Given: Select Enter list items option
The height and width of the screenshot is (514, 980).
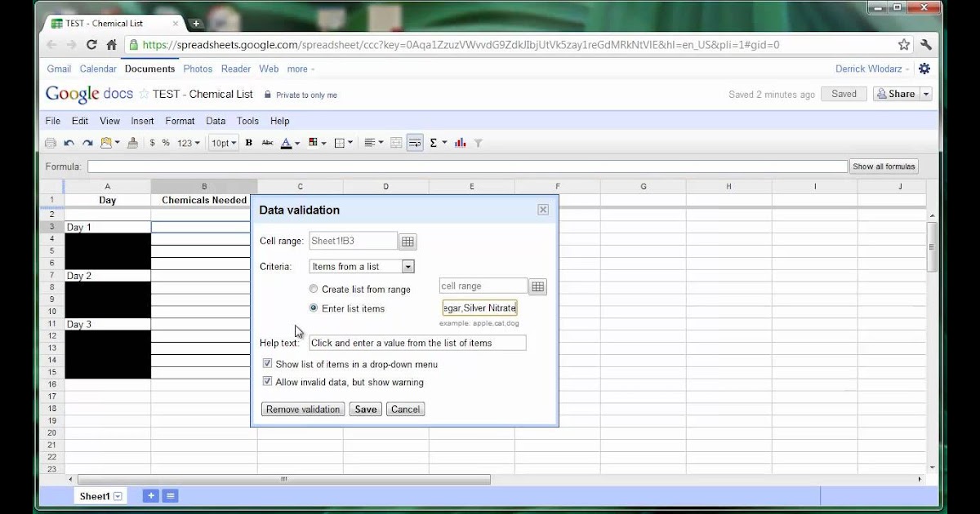Looking at the screenshot, I should 314,308.
